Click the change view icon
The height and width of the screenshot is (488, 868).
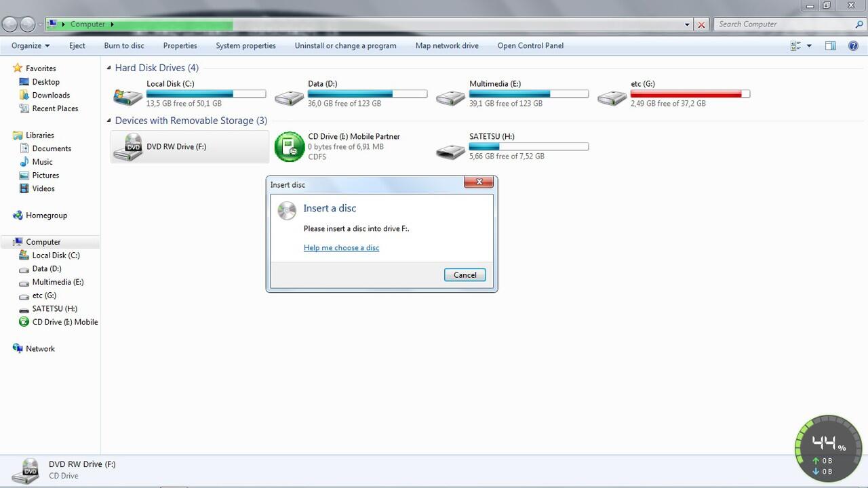(x=795, y=45)
